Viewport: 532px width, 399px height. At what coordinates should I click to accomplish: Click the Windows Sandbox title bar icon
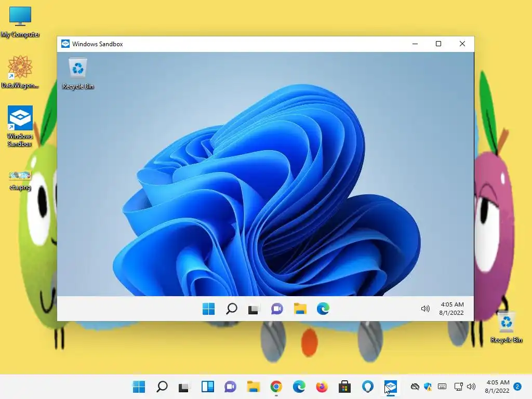pyautogui.click(x=65, y=44)
